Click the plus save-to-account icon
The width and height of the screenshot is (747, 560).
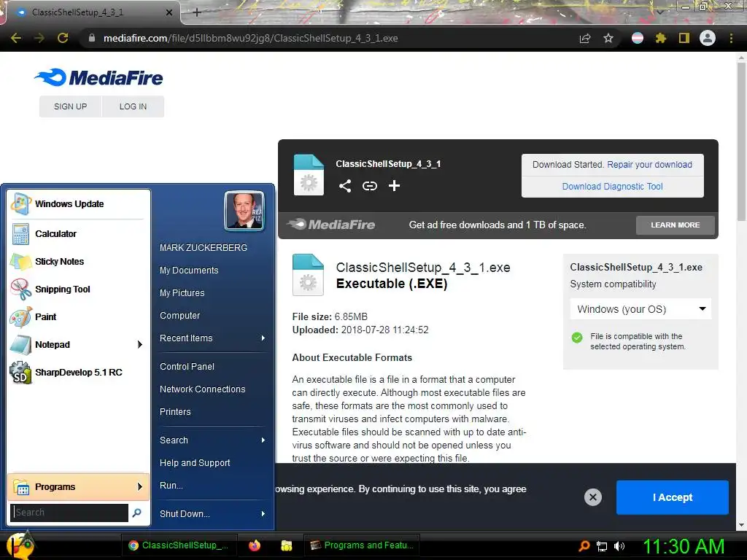coord(394,186)
